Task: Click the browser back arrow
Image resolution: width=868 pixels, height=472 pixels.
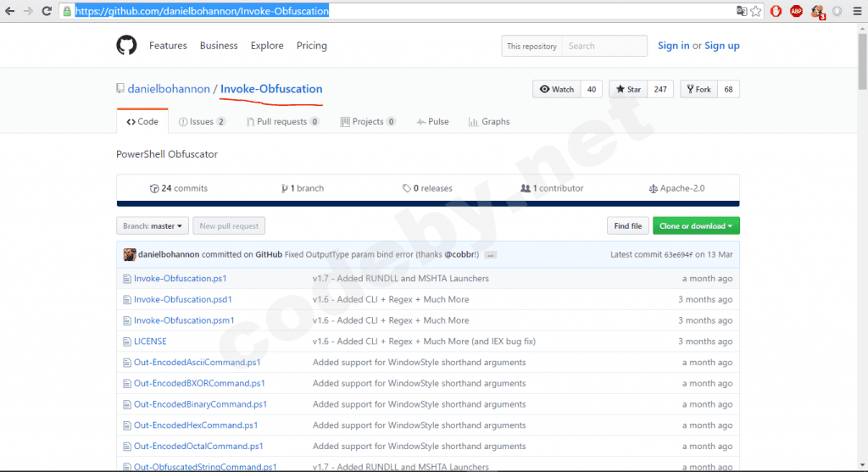Action: tap(9, 11)
